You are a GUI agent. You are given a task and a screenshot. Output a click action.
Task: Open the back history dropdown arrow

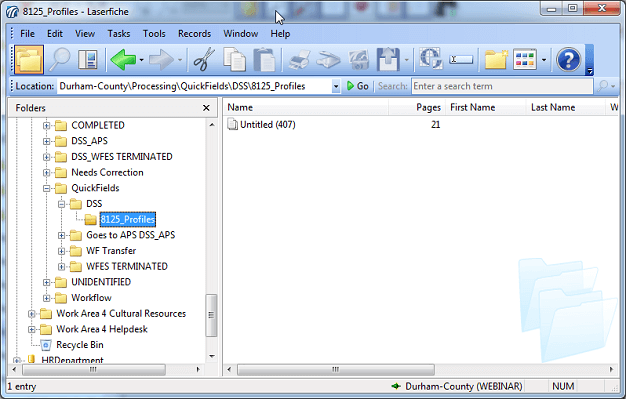tap(141, 60)
